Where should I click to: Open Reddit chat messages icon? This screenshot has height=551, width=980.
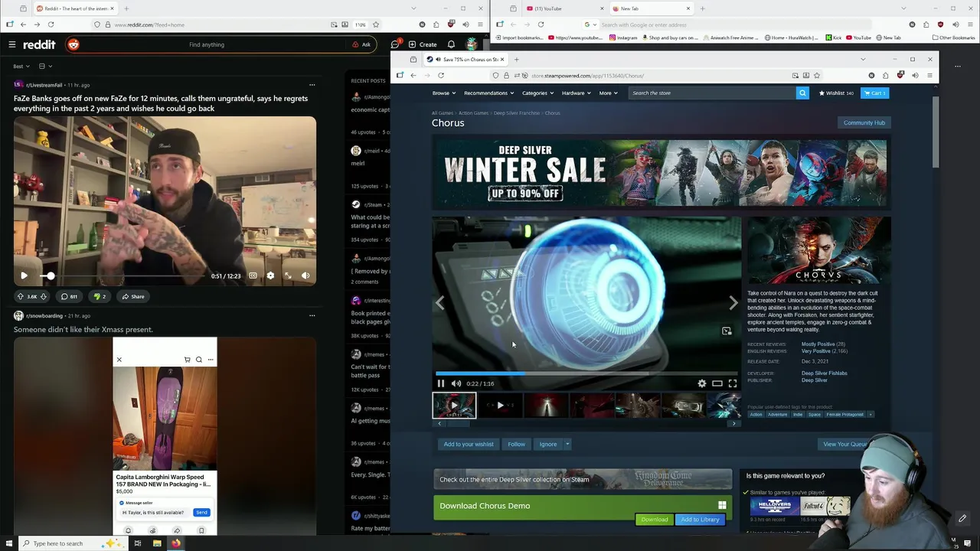tap(395, 44)
